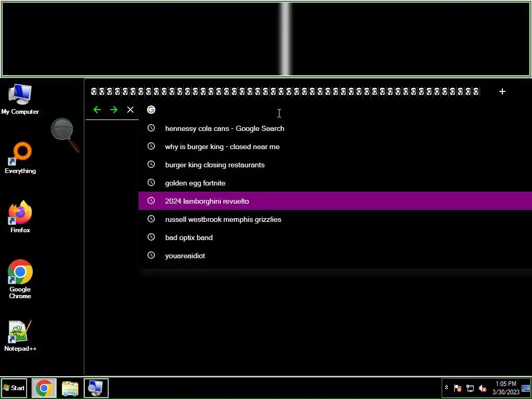Click the Magnifier taskbar button
The height and width of the screenshot is (399, 532).
(x=96, y=388)
